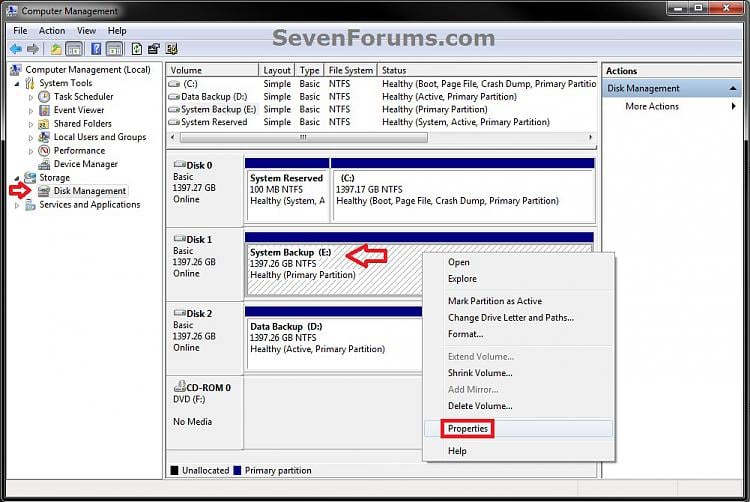Collapse the System Tools tree node
Screen dimensions: 750x502
click(17, 84)
